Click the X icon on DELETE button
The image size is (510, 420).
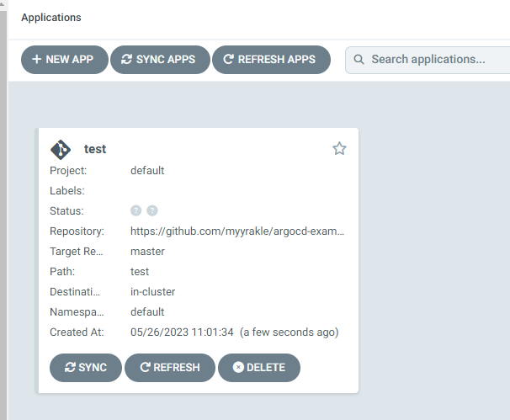238,368
